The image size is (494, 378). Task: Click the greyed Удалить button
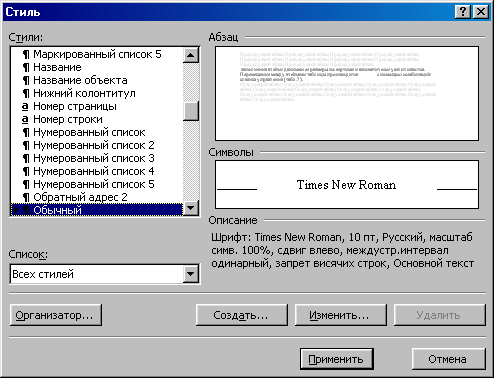439,315
